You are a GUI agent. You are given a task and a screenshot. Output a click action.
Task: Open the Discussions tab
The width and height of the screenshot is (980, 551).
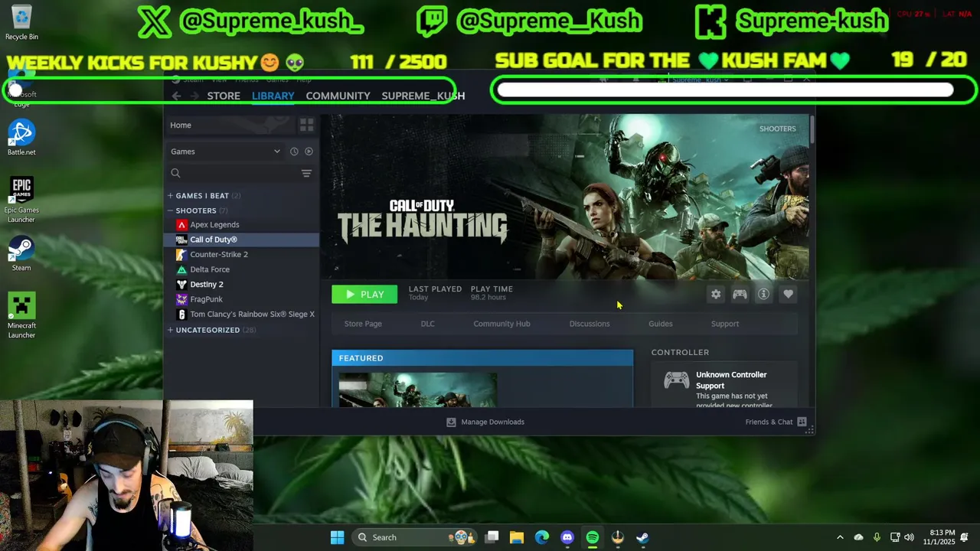click(x=590, y=324)
